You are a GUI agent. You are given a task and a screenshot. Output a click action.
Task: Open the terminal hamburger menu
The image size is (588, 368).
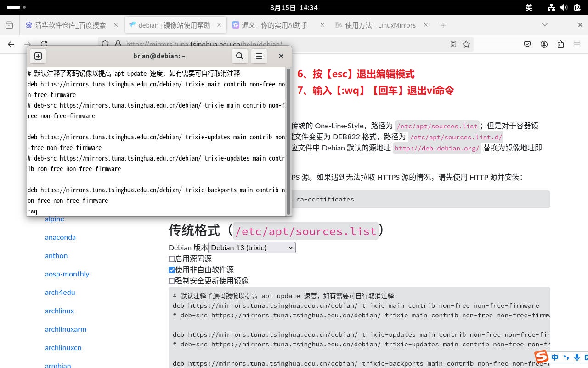point(259,56)
